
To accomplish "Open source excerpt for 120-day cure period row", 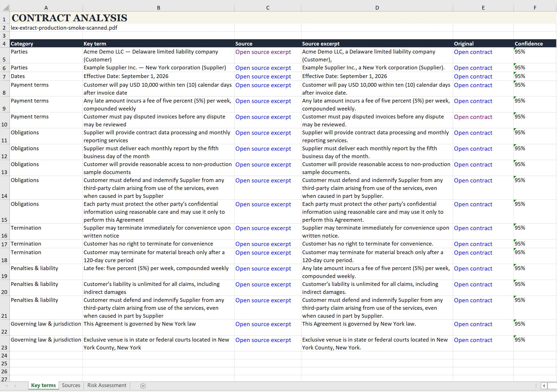I will click(263, 253).
